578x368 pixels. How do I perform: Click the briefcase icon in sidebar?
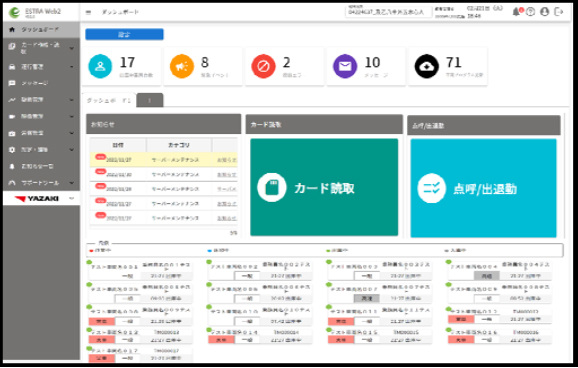(12, 133)
